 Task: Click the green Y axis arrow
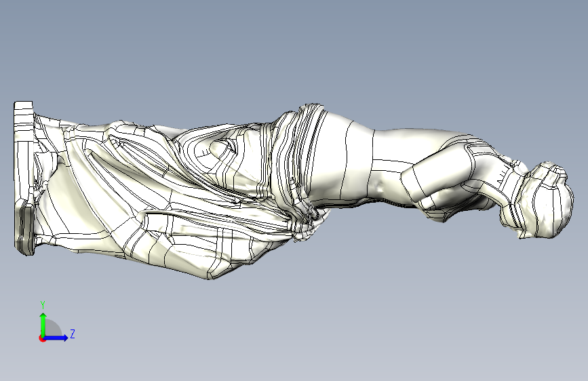pyautogui.click(x=43, y=325)
